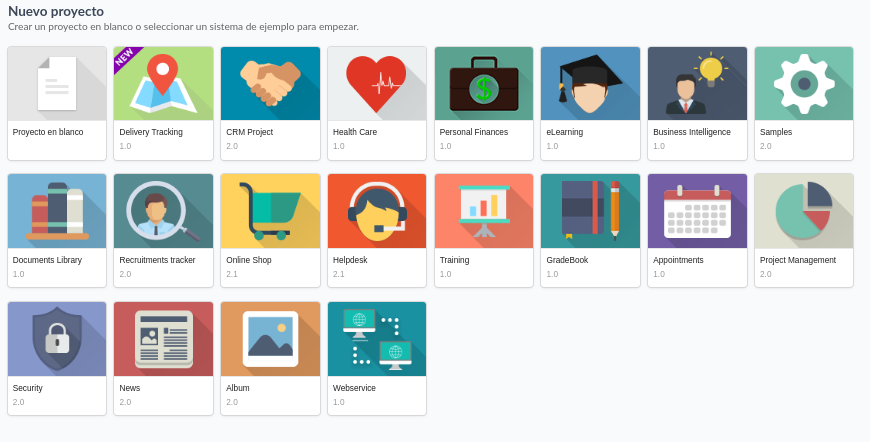
Task: Open the Online Shop cart icon
Action: 270,211
